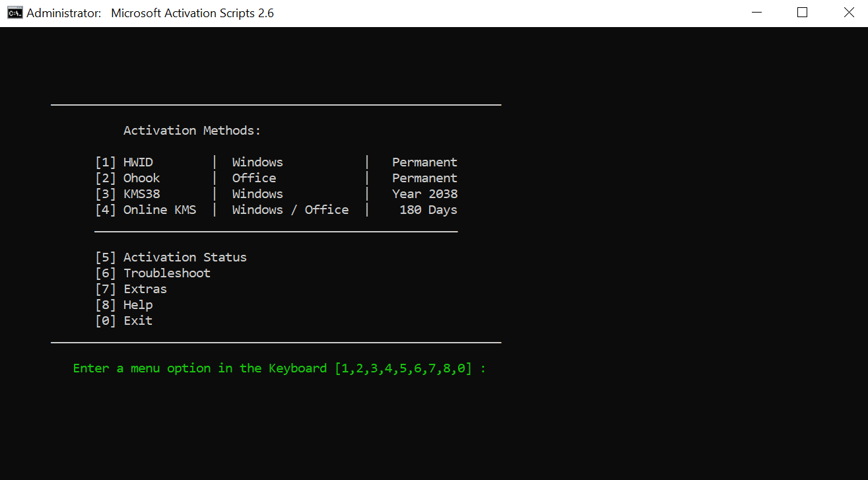
Task: Close the Microsoft Activation Scripts window
Action: (x=849, y=13)
